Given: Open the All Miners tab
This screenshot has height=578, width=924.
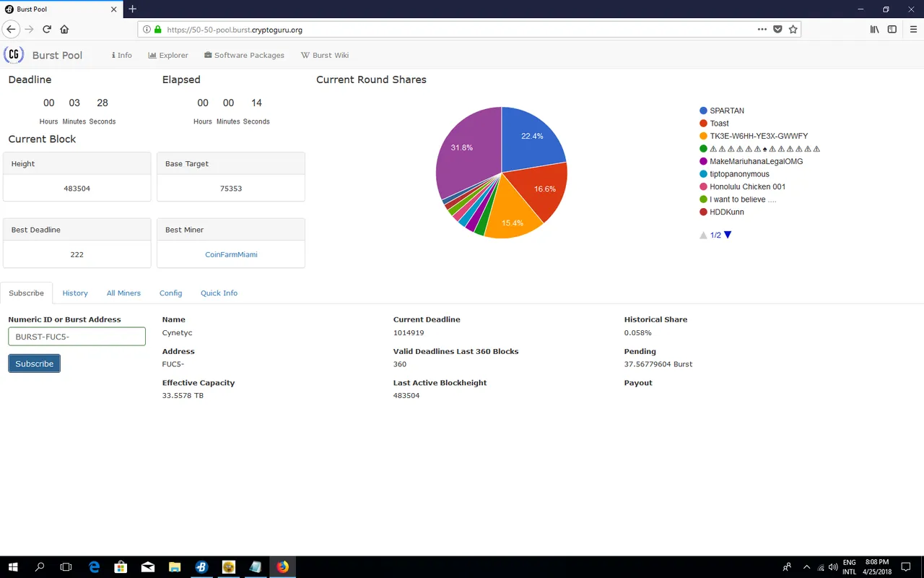Looking at the screenshot, I should tap(123, 293).
